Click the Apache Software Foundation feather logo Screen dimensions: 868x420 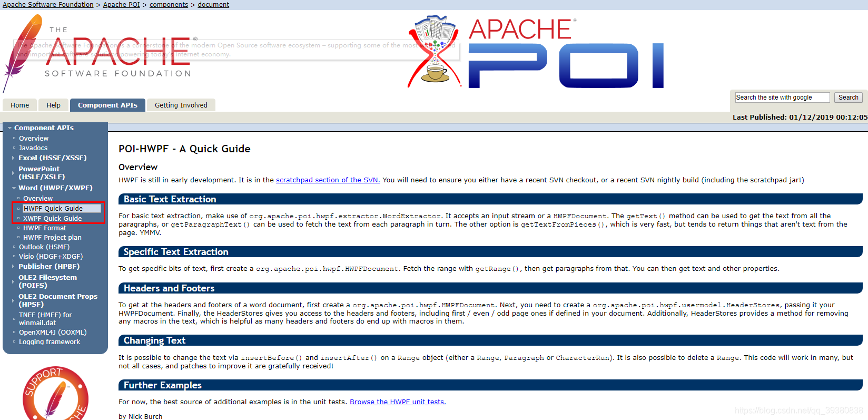click(x=100, y=54)
